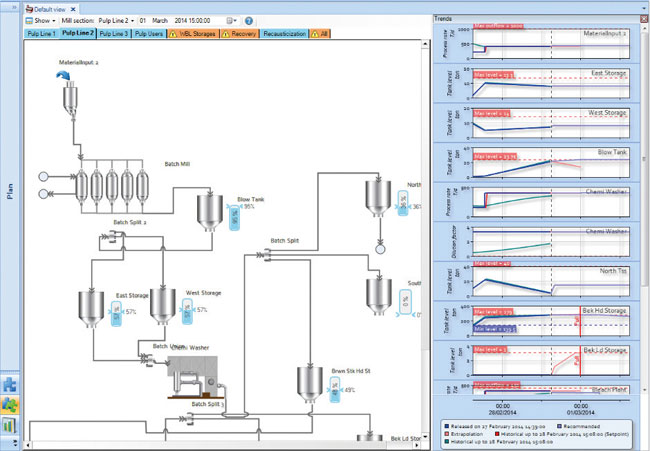Click the East Storage tank icon
Screen dimensions: 650x451
[90, 308]
